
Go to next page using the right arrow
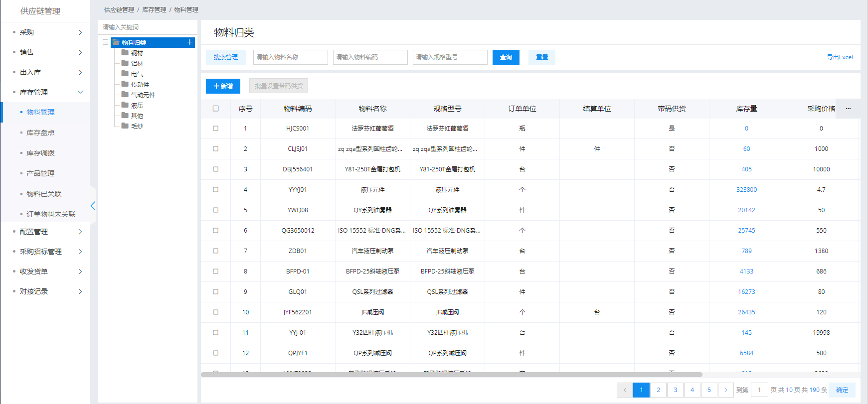(725, 390)
